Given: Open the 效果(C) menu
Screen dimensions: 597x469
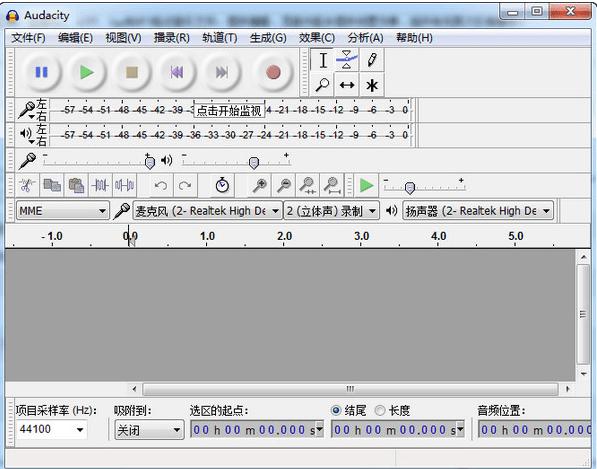Looking at the screenshot, I should click(317, 38).
